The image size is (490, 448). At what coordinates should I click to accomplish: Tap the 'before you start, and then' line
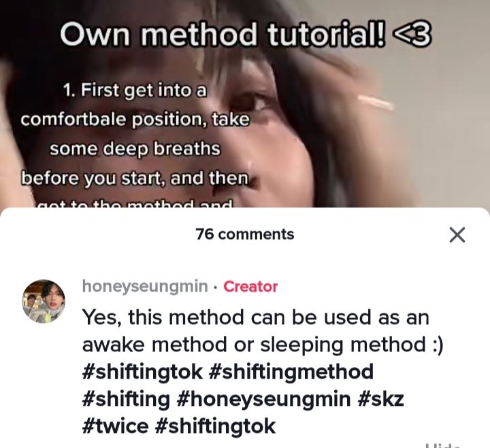click(135, 178)
